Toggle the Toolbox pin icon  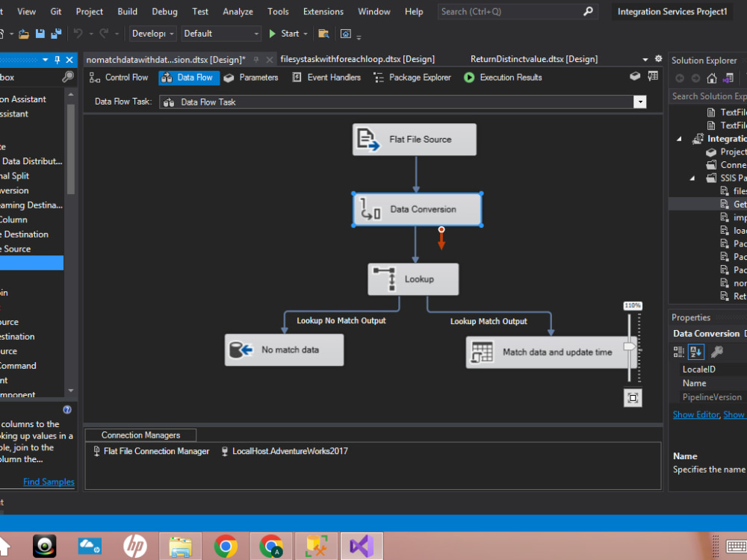tap(58, 60)
